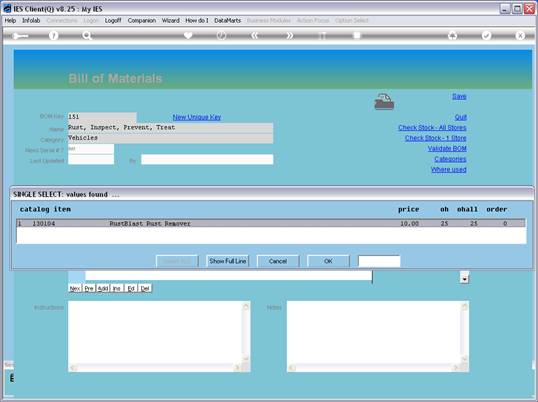Click the key icon in the toolbar

point(20,36)
